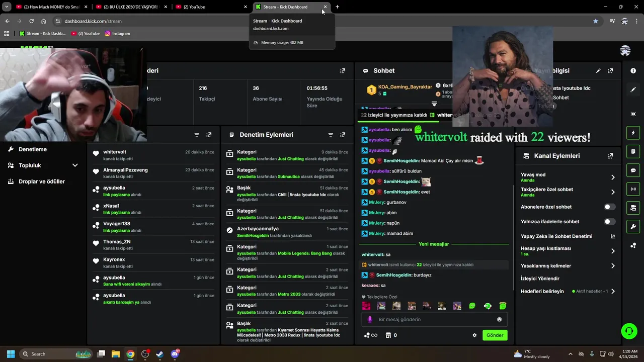Pop out the Denetim Eylemleri panel

click(343, 135)
